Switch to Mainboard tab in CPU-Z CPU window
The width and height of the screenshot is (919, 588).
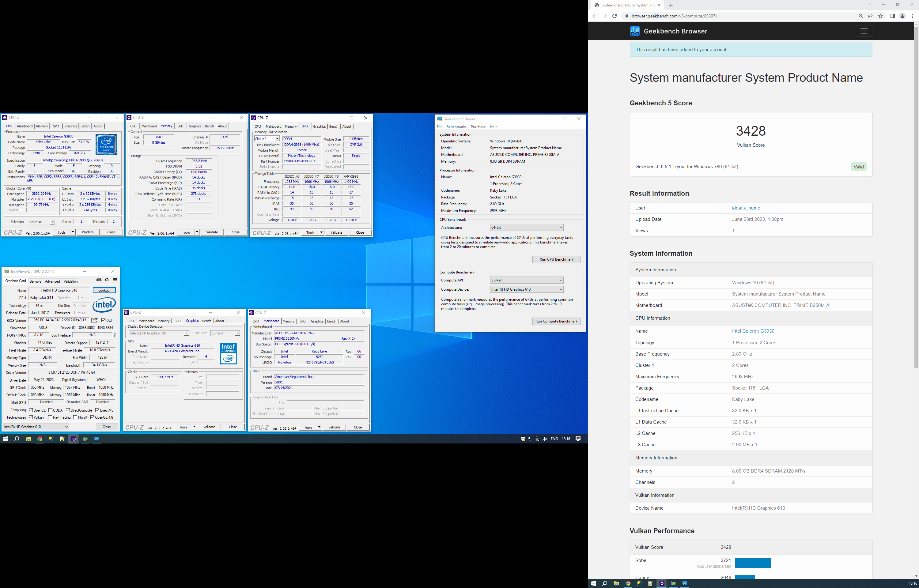click(25, 126)
